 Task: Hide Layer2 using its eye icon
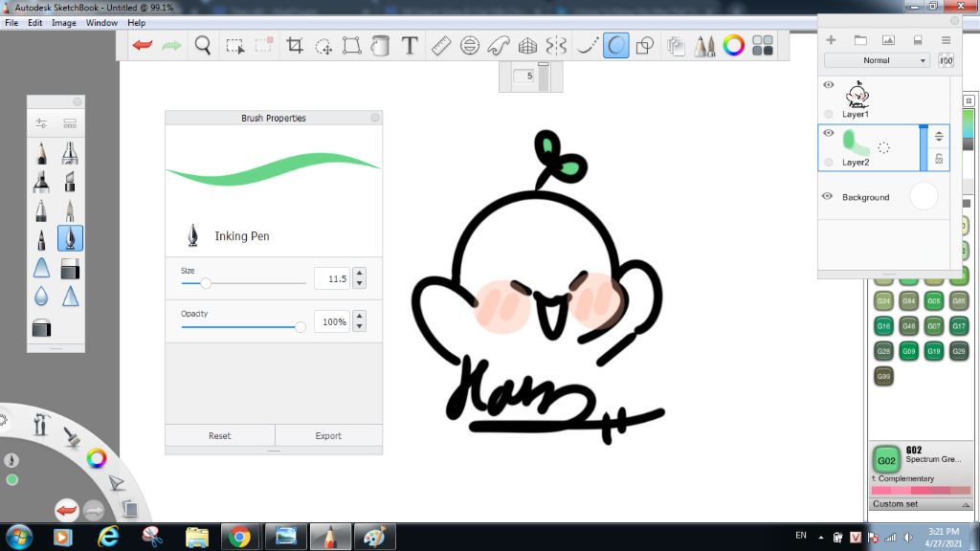(x=828, y=133)
